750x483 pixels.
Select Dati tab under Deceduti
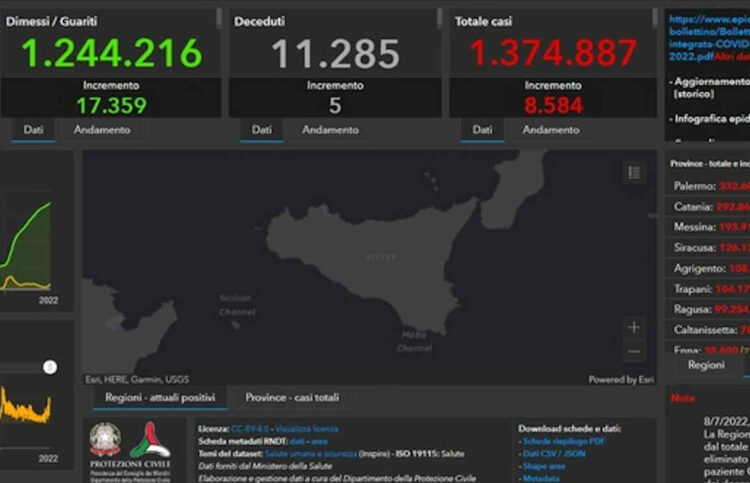tap(261, 130)
